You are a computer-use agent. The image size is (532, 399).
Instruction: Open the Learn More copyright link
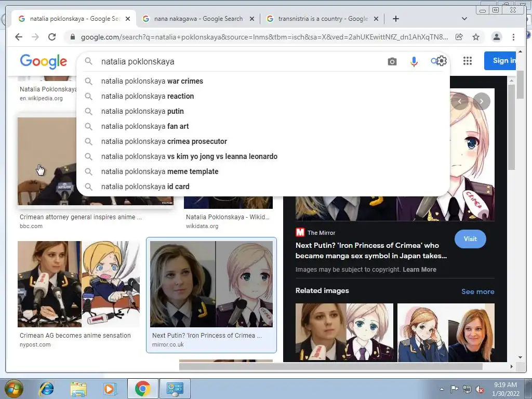point(419,270)
